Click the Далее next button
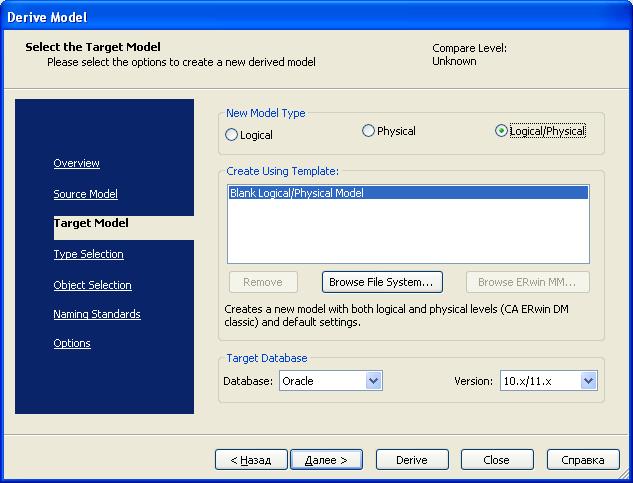This screenshot has width=633, height=483. pyautogui.click(x=326, y=460)
